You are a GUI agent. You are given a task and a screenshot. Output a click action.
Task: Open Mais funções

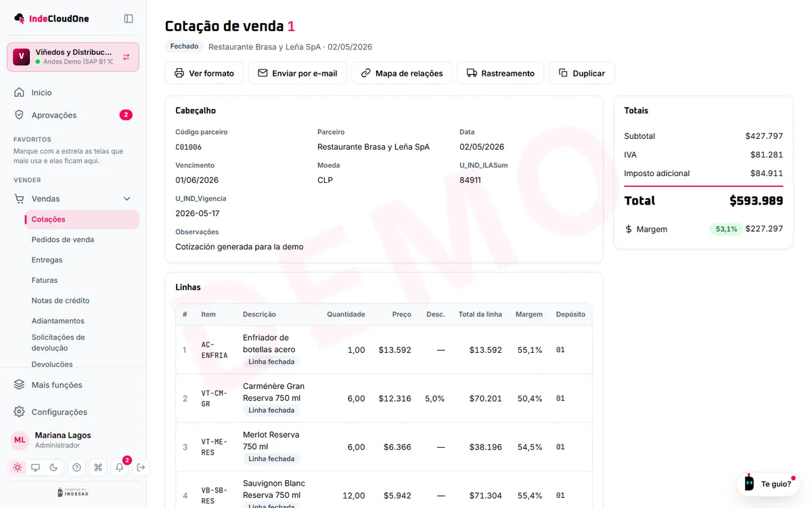click(73, 385)
